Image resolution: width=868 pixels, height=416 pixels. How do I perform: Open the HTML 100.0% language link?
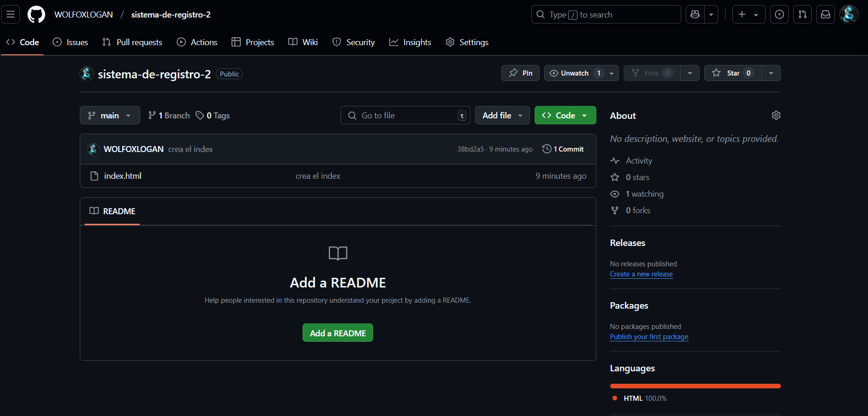pos(640,398)
